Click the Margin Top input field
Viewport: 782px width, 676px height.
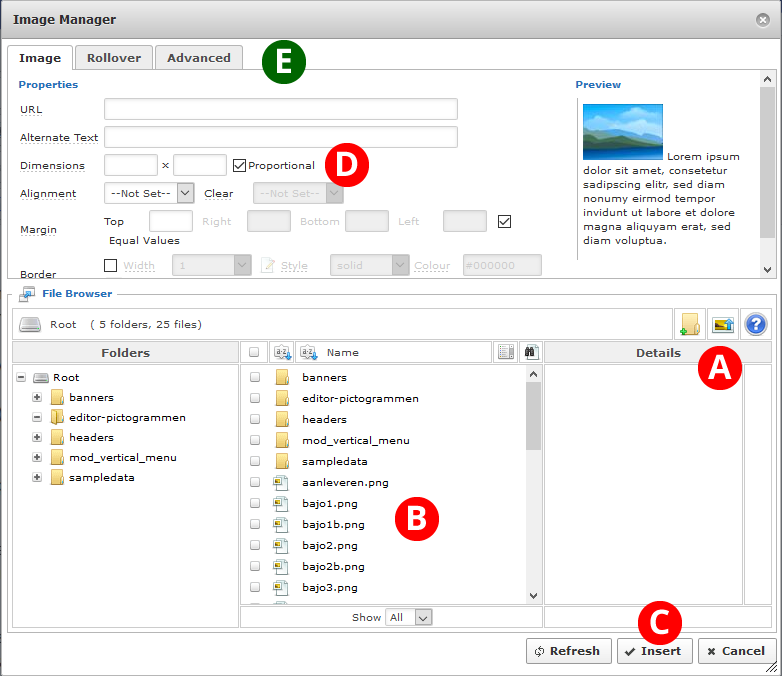[171, 221]
